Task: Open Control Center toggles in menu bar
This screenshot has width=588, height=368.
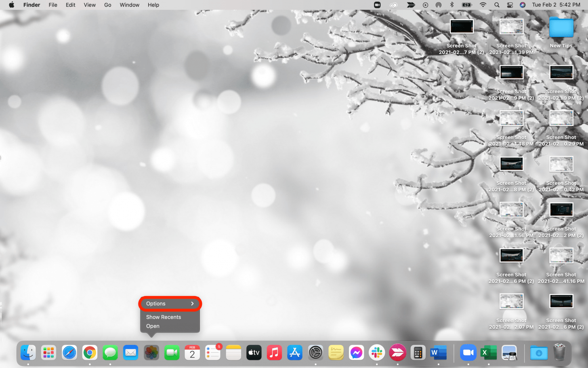Action: (x=510, y=5)
